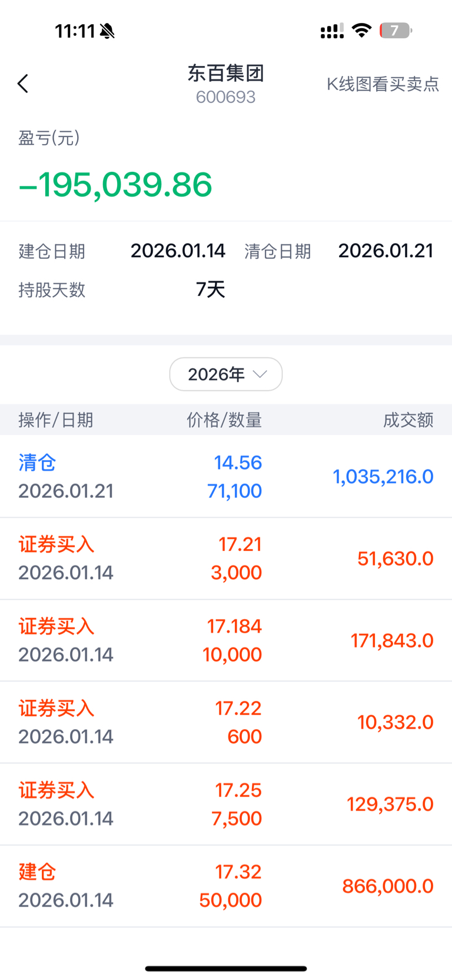Tap the Wi-Fi status icon
Screen dimensions: 452x980
361,30
